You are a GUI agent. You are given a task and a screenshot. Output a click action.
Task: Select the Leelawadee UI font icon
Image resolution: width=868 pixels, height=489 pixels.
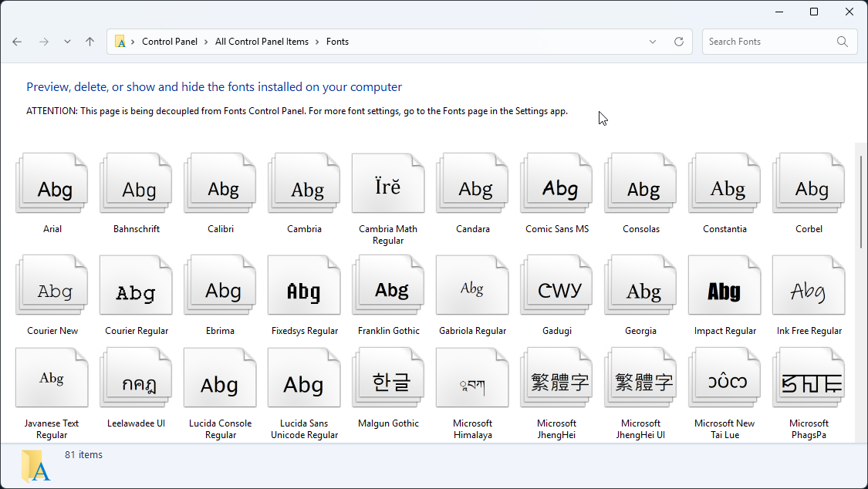[x=136, y=378]
